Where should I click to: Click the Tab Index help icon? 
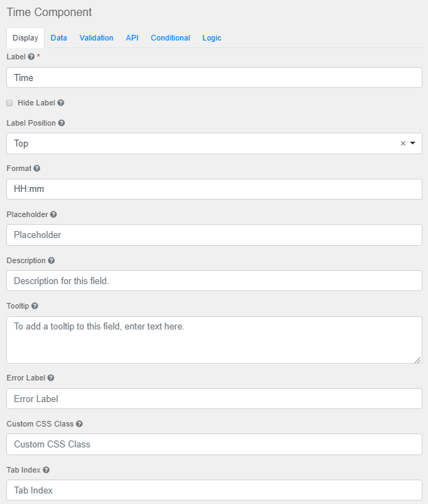[46, 470]
